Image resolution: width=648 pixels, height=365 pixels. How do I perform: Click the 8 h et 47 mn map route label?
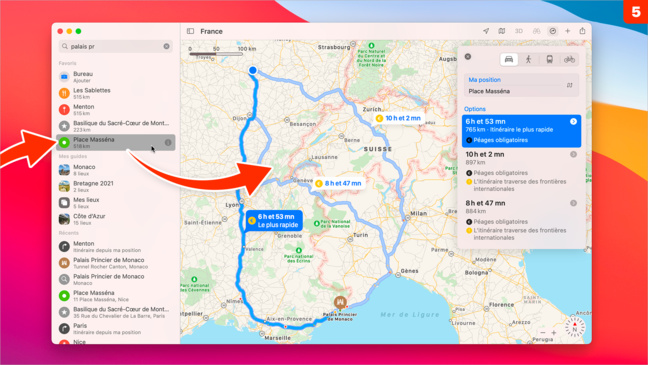tap(338, 183)
